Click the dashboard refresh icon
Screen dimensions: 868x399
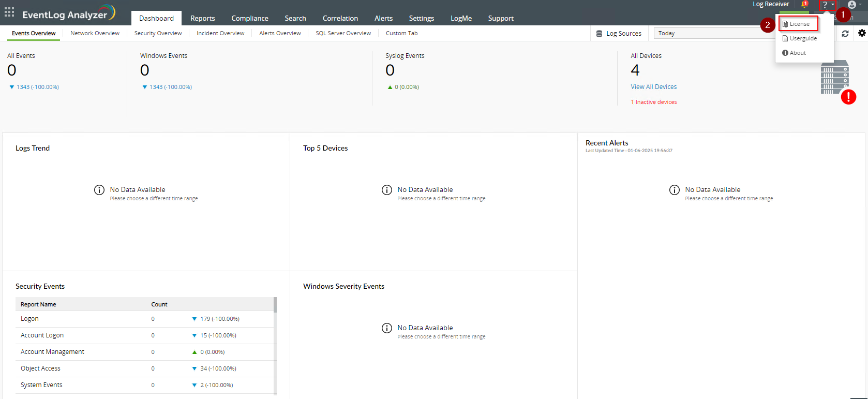[x=845, y=34]
